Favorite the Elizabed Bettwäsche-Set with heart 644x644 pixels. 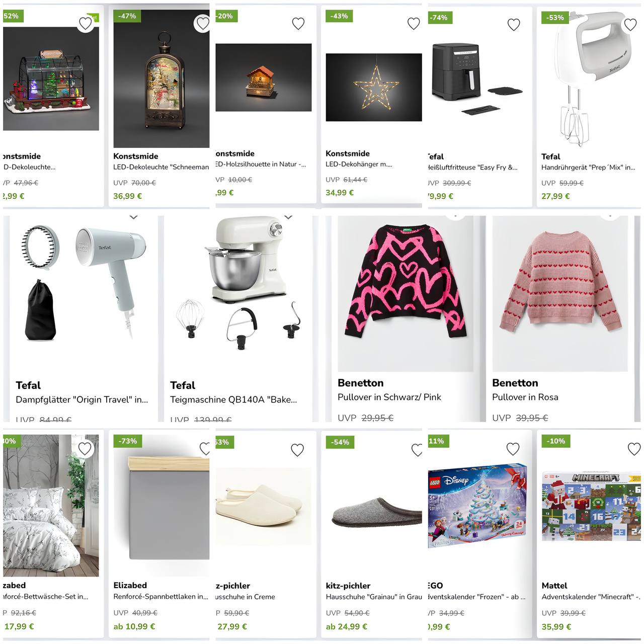point(85,448)
